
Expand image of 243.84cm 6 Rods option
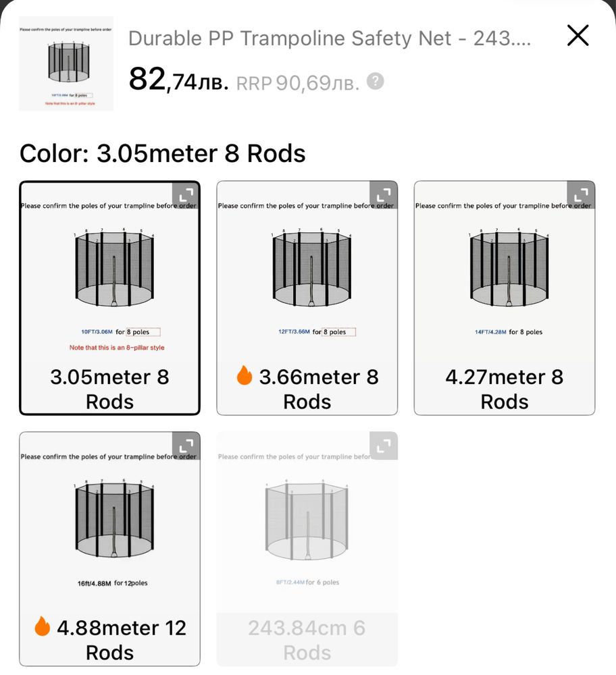tap(384, 446)
